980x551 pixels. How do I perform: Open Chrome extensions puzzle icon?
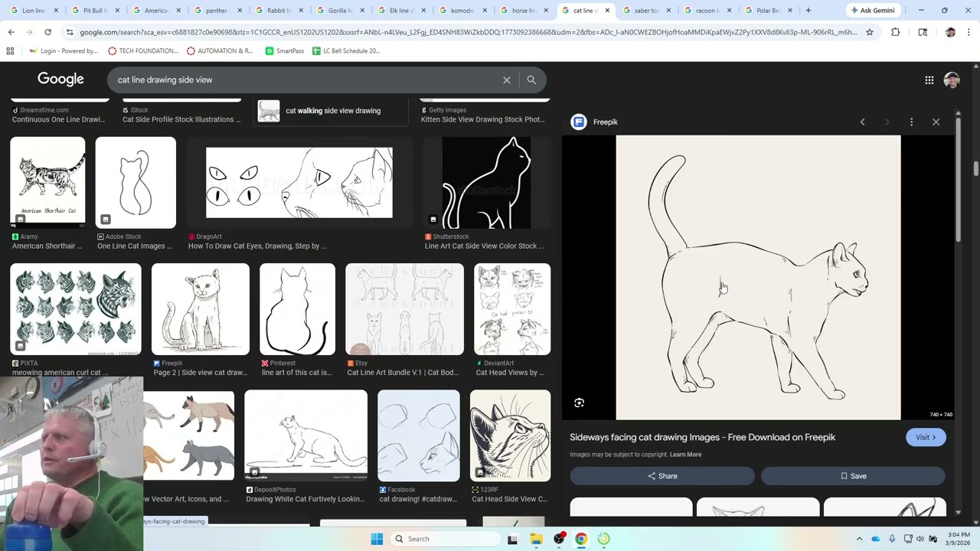tap(895, 32)
